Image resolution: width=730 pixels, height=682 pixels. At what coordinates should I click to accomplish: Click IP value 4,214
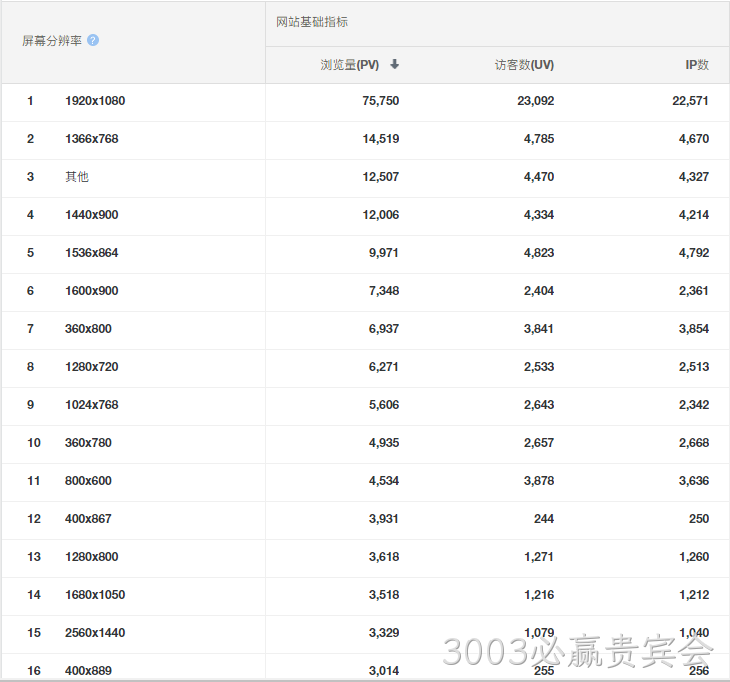(694, 215)
